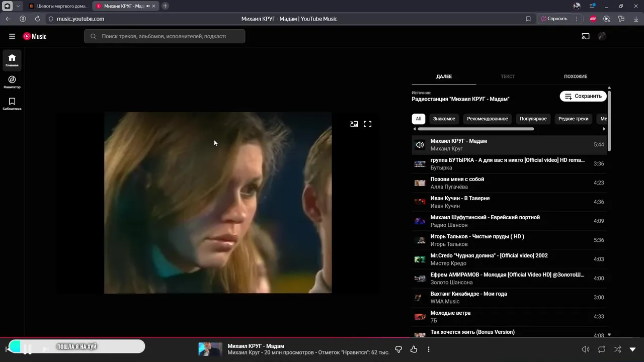Click current track thumbnail in player bar
This screenshot has width=644, height=362.
click(x=210, y=349)
